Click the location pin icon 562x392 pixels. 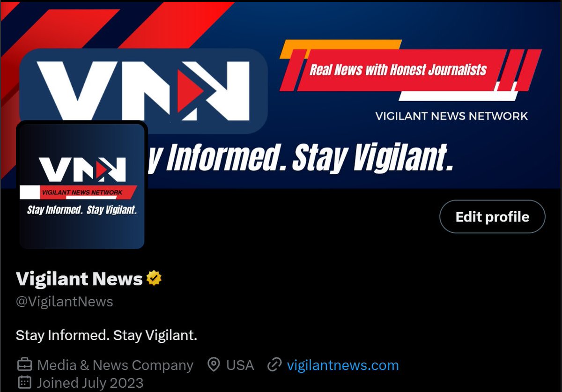point(214,365)
